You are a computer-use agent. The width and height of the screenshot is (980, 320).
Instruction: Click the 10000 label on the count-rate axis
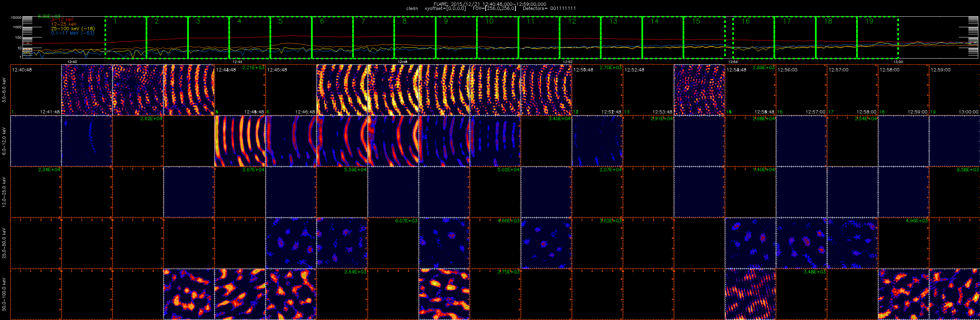coord(16,17)
